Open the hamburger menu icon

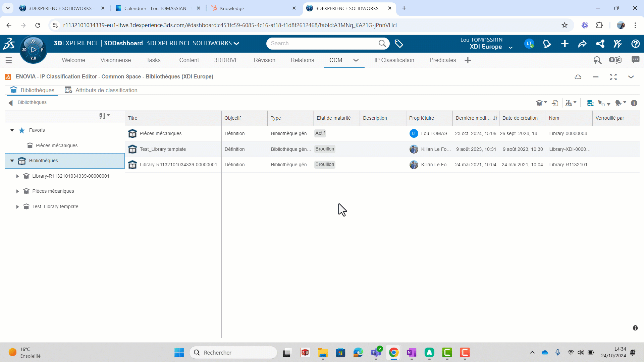tap(9, 60)
